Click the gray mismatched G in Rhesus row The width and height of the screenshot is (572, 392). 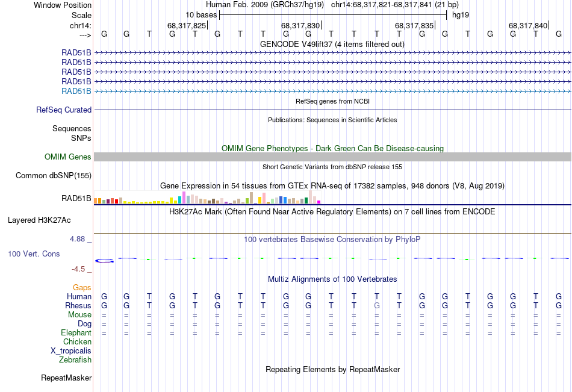377,305
